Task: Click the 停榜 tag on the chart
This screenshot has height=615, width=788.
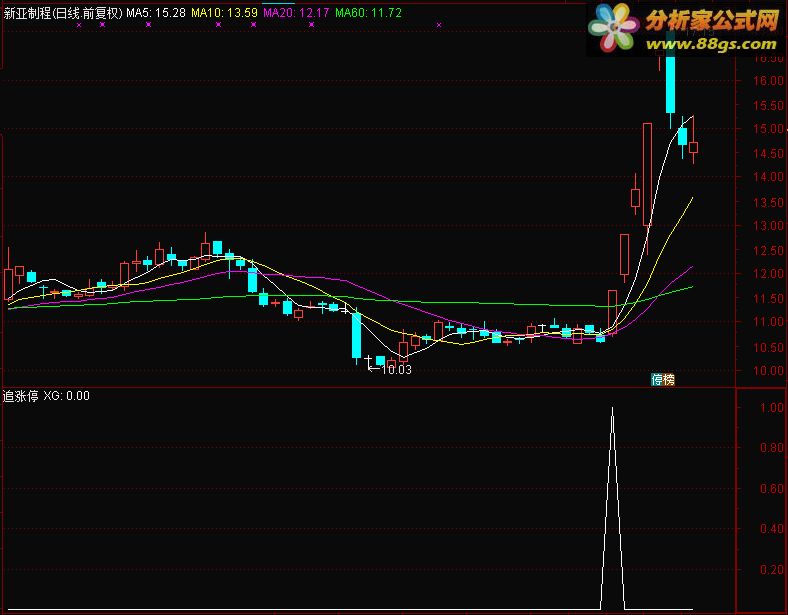Action: (x=662, y=379)
